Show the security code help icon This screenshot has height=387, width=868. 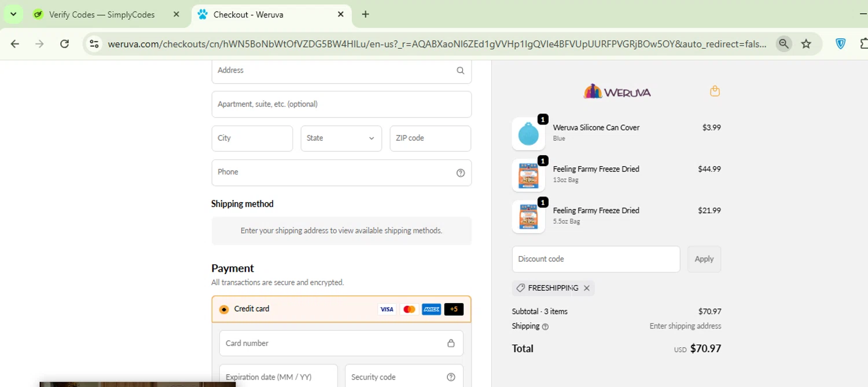coord(451,377)
